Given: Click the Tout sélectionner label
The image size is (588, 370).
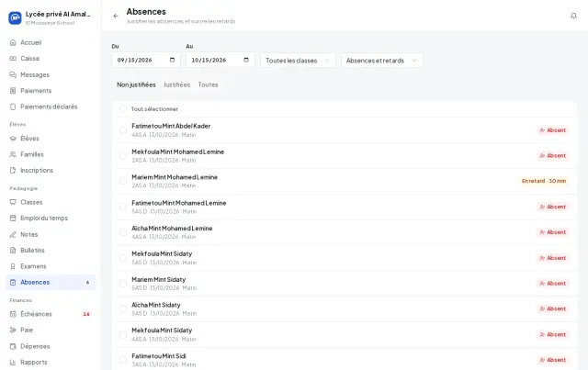Looking at the screenshot, I should point(154,109).
